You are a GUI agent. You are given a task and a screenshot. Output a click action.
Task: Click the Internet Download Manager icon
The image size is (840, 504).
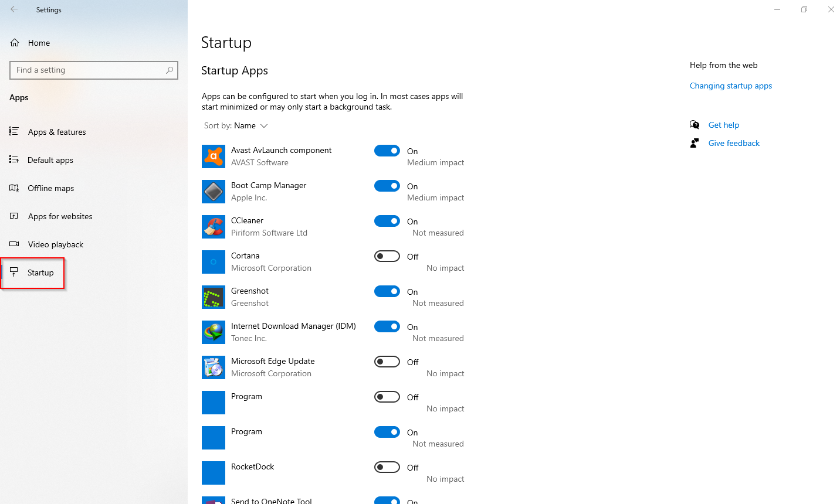[x=214, y=332]
